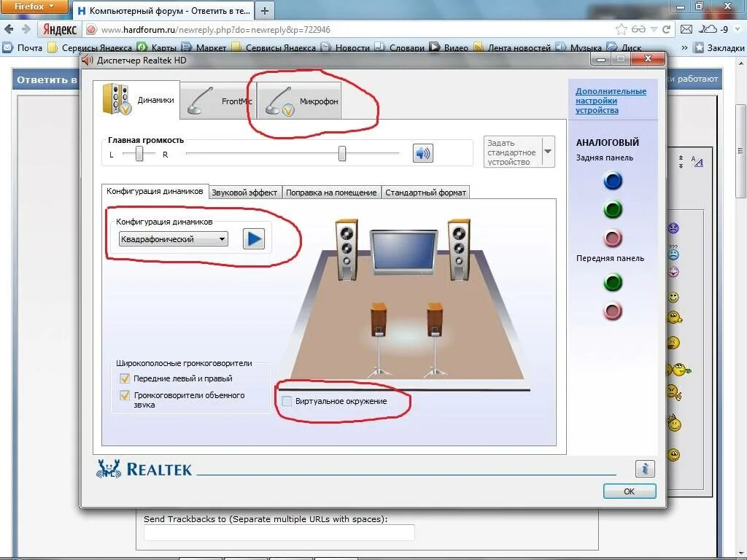The image size is (747, 560).
Task: Click the pink rear panel jack
Action: 613,238
